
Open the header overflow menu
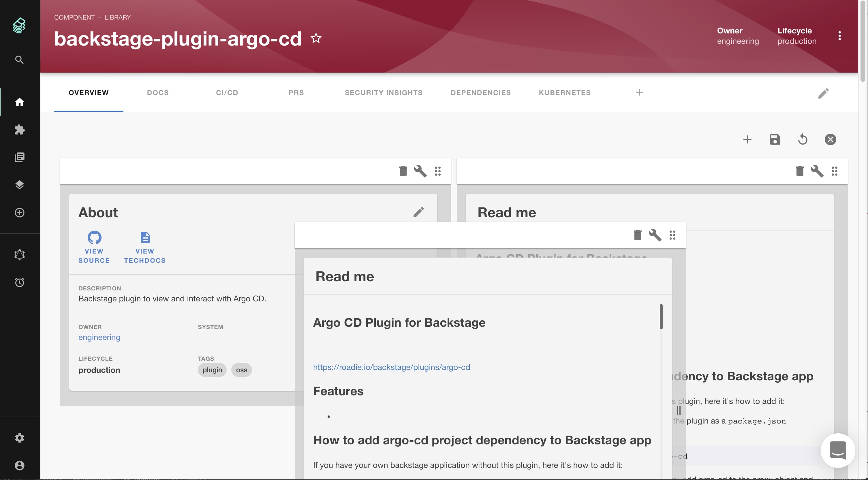point(840,36)
